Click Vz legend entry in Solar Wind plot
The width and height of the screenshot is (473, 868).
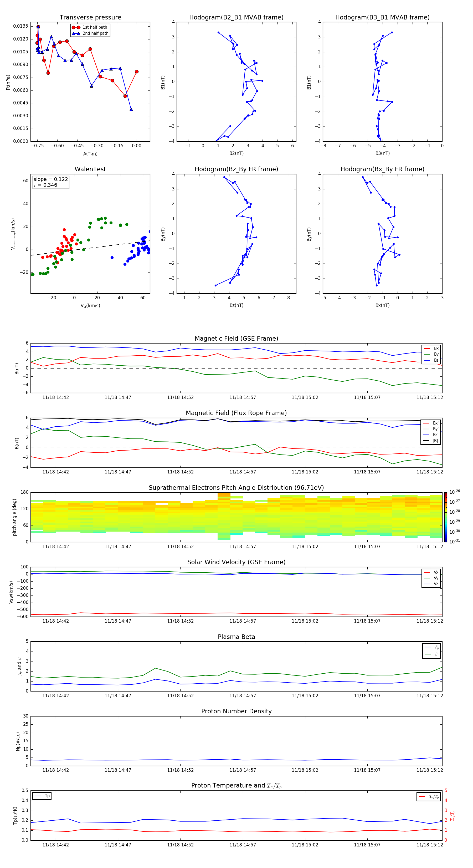431,584
